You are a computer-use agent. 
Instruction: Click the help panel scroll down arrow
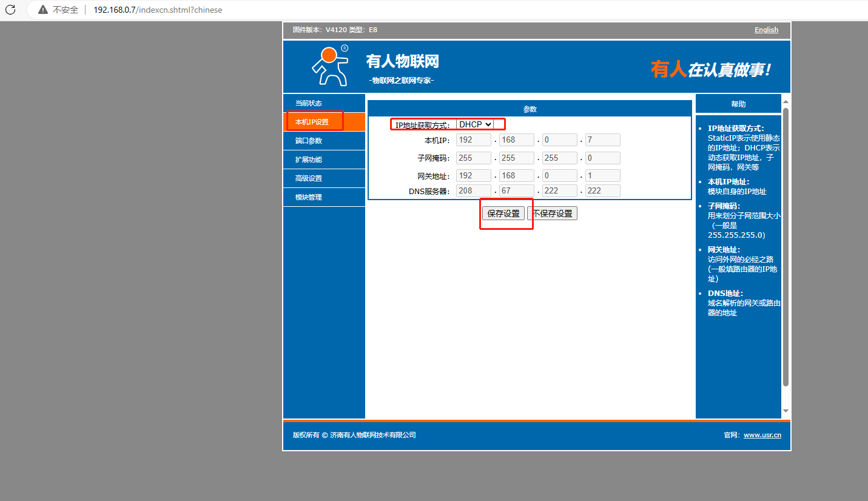(x=786, y=411)
